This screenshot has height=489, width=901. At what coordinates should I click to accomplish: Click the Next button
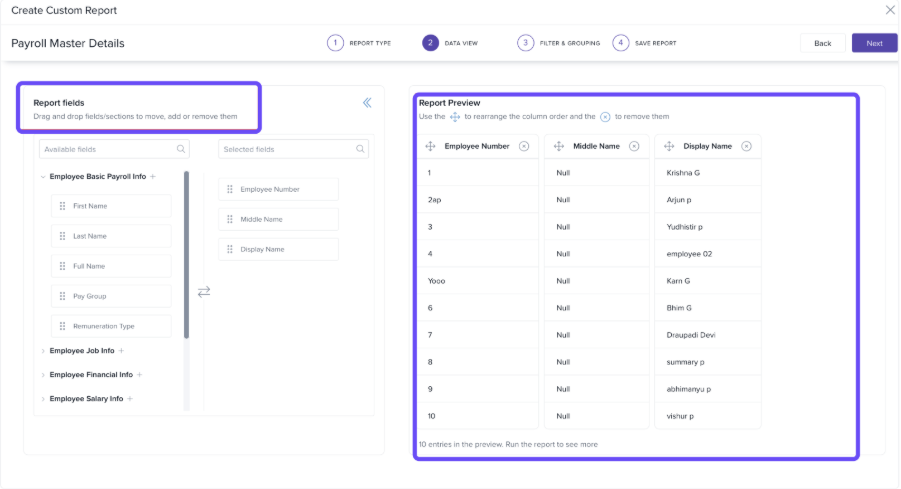point(874,43)
